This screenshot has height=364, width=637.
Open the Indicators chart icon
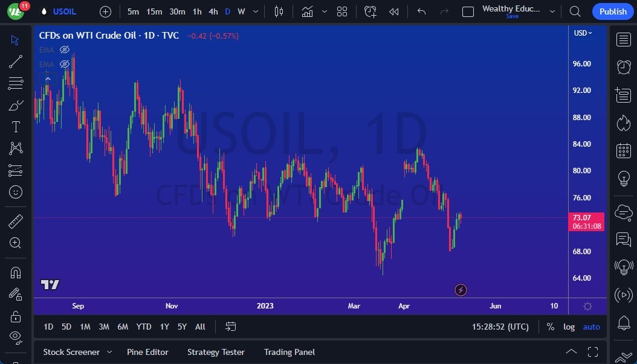(308, 11)
